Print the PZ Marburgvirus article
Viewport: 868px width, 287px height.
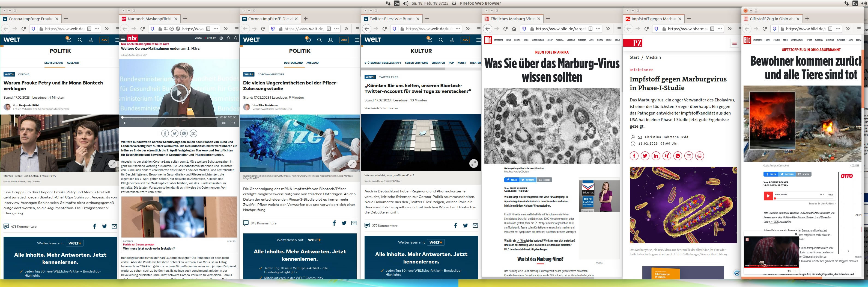point(700,156)
